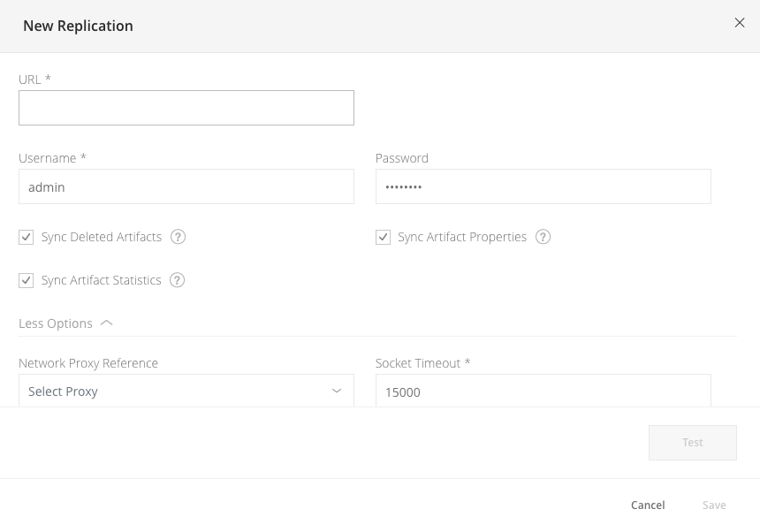Uncheck the Sync Artifact Properties checkbox
This screenshot has height=532, width=760.
point(383,237)
